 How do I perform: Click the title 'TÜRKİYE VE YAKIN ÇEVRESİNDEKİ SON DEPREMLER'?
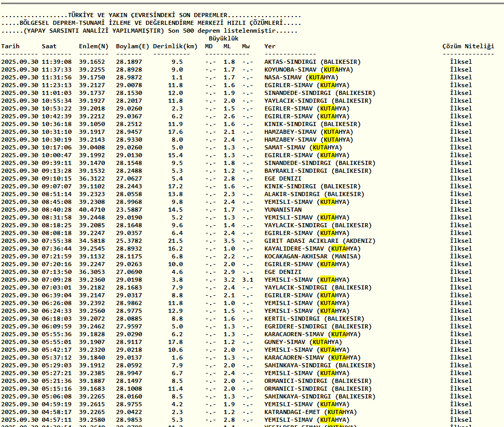point(147,15)
